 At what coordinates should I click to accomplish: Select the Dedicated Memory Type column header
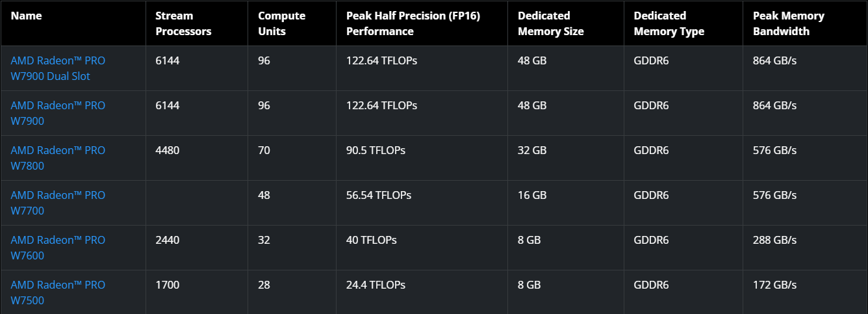(669, 23)
